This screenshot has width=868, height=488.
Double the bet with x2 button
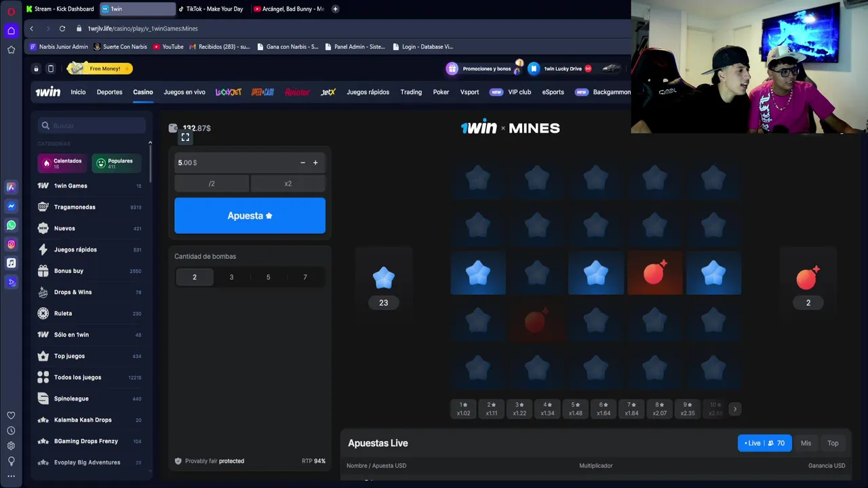(x=288, y=184)
